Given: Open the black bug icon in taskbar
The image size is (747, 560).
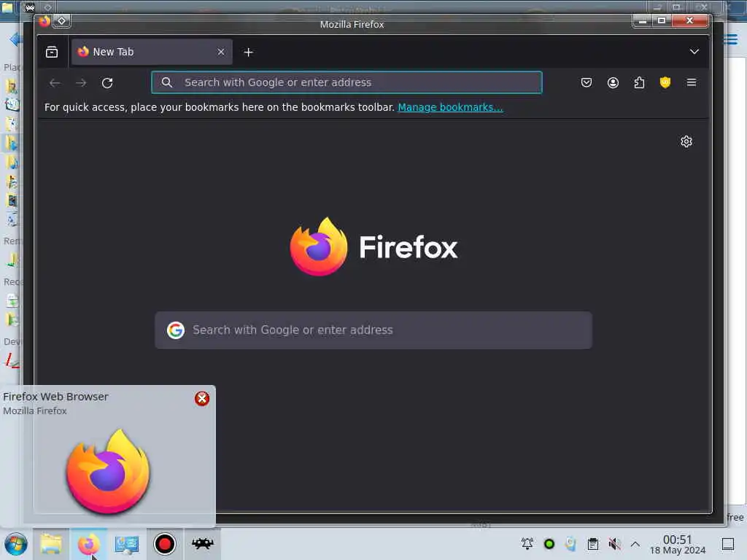Looking at the screenshot, I should [x=203, y=542].
